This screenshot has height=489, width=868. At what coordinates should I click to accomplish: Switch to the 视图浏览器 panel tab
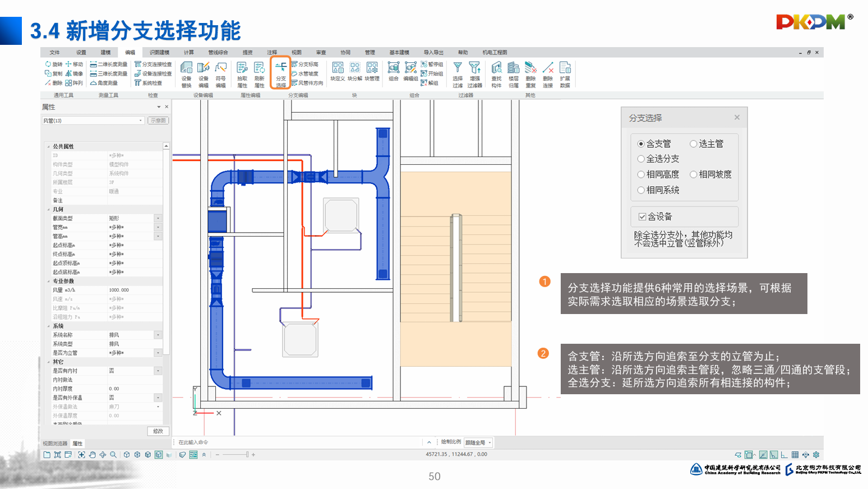(x=55, y=444)
